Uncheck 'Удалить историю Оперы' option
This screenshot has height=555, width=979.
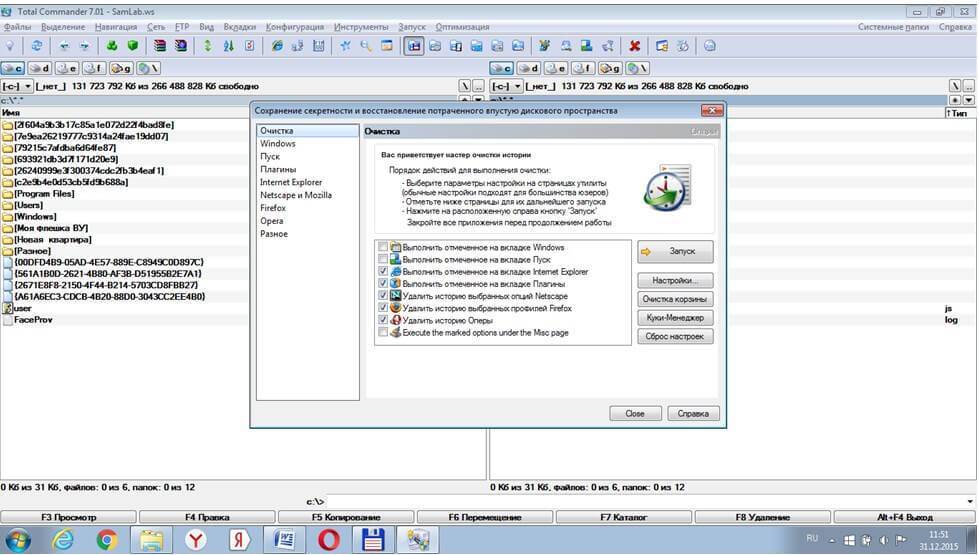click(384, 320)
